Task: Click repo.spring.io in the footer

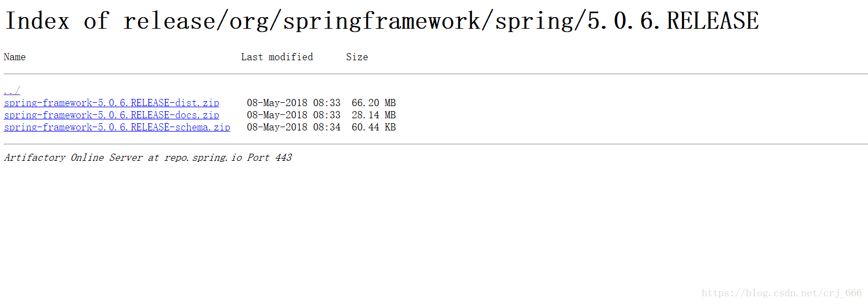Action: click(203, 158)
